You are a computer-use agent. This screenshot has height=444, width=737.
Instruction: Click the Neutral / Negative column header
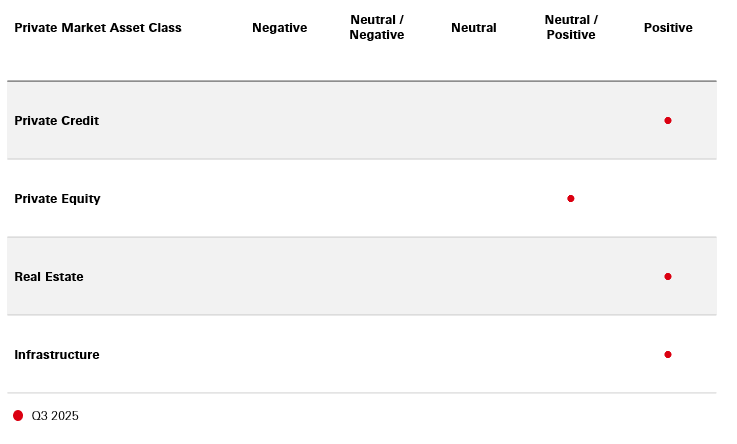click(377, 28)
